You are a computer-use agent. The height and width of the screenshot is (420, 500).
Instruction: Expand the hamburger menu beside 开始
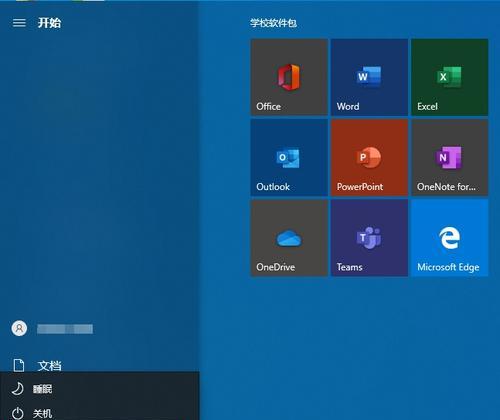coord(19,23)
